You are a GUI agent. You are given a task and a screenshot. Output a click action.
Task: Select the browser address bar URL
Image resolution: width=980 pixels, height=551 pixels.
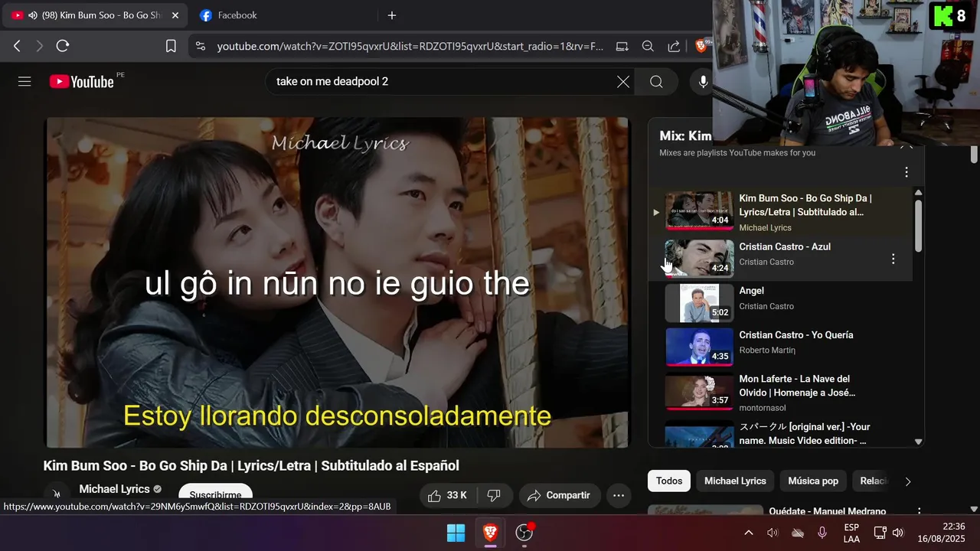pos(410,46)
